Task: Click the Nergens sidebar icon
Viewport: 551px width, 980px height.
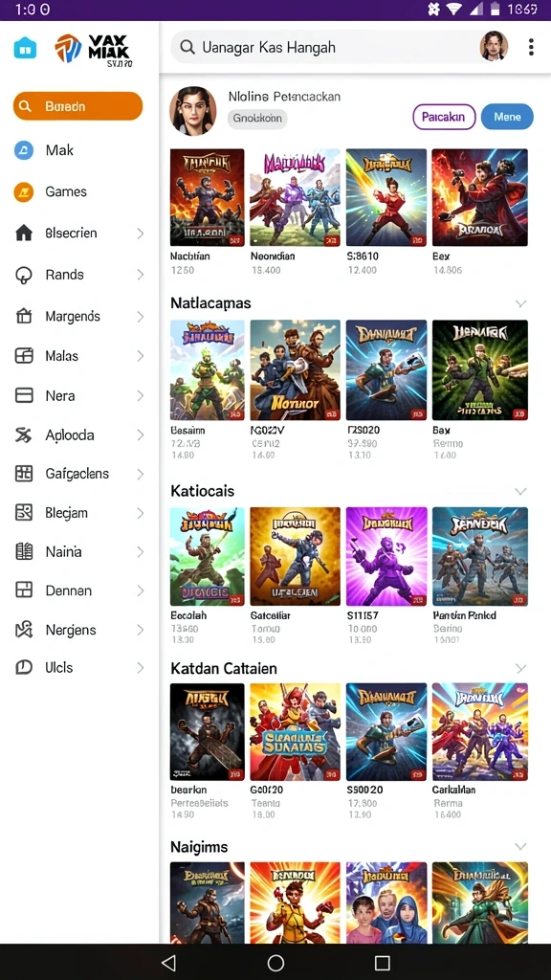Action: [x=24, y=630]
